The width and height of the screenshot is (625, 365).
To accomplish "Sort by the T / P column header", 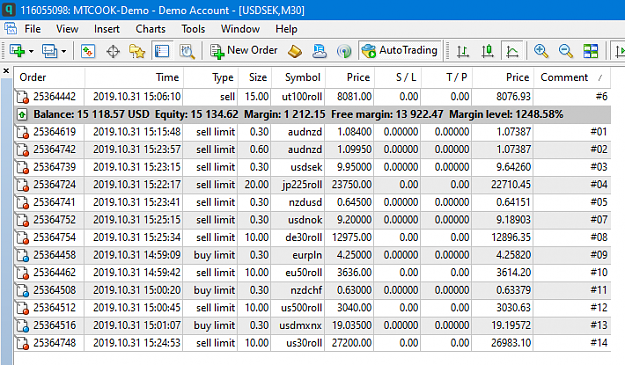I will pos(447,77).
